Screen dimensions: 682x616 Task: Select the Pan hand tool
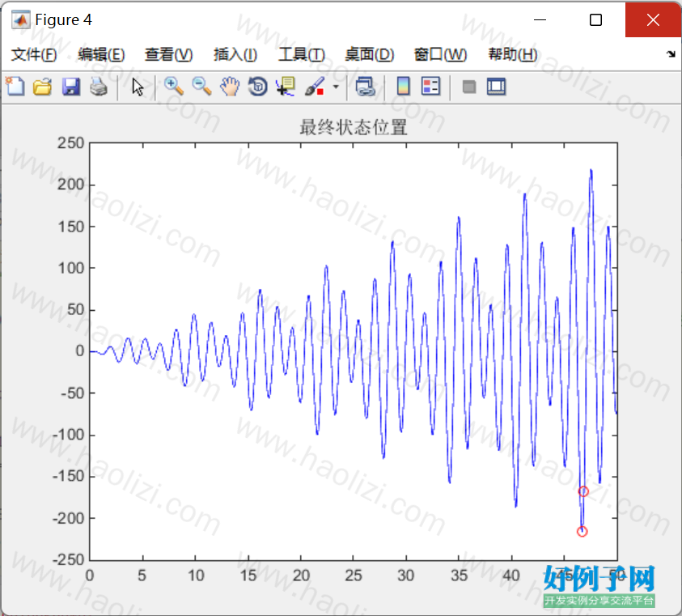point(230,87)
